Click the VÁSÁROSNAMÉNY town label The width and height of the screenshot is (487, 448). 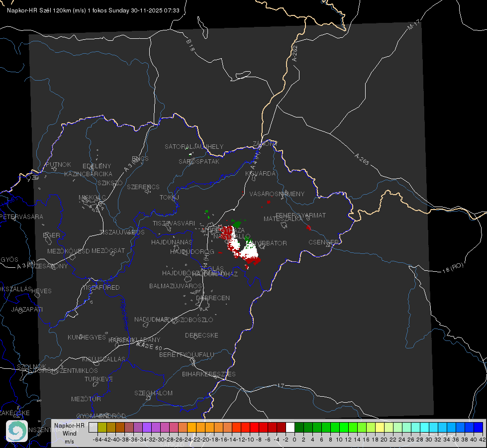(x=277, y=194)
